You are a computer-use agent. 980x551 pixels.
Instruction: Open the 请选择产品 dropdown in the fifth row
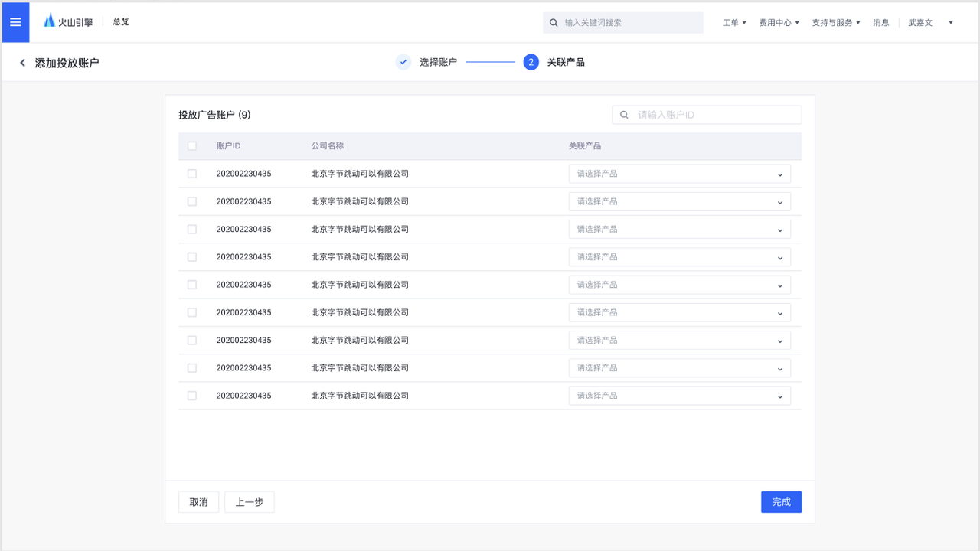[x=680, y=285]
